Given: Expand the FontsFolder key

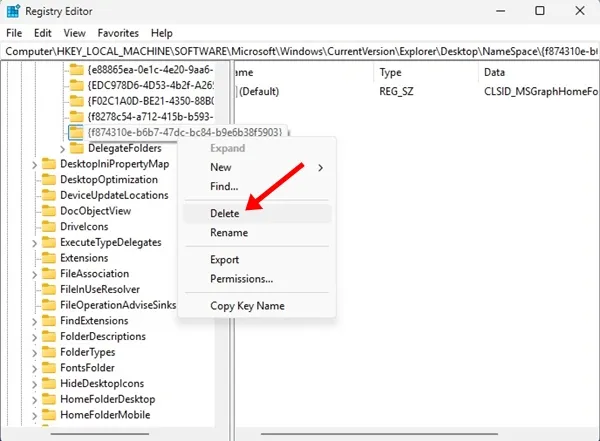Looking at the screenshot, I should pos(34,369).
